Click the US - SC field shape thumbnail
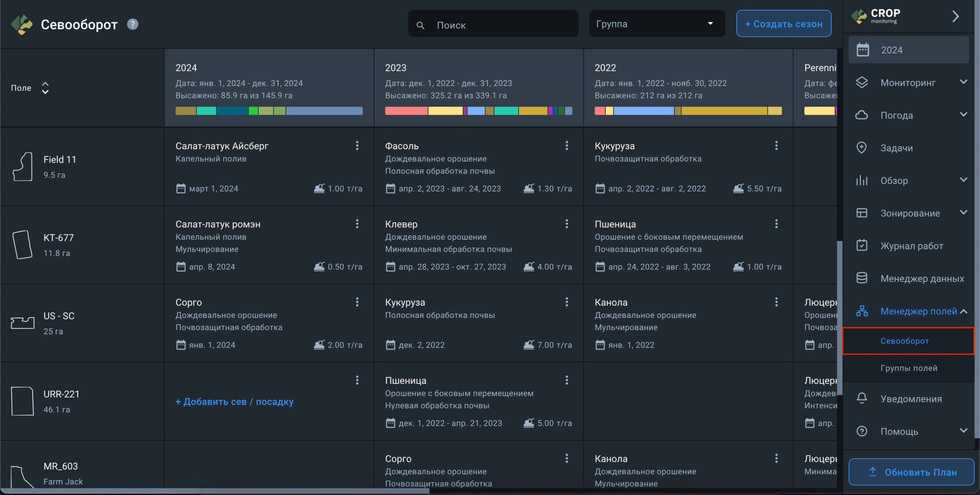This screenshot has height=495, width=980. [22, 323]
